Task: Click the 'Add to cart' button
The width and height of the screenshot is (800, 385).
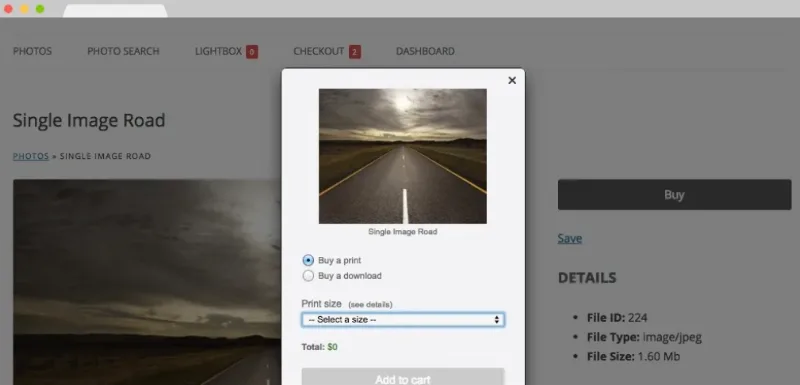Action: [x=403, y=378]
